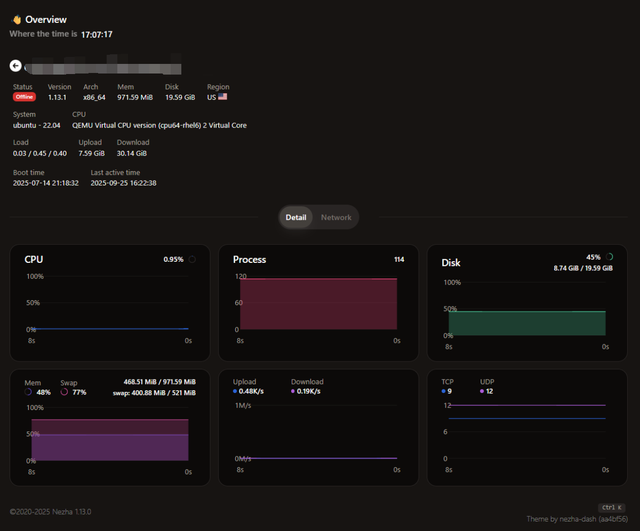Click boot time 2025-07-14 21:18:32
This screenshot has width=640, height=531.
(46, 183)
